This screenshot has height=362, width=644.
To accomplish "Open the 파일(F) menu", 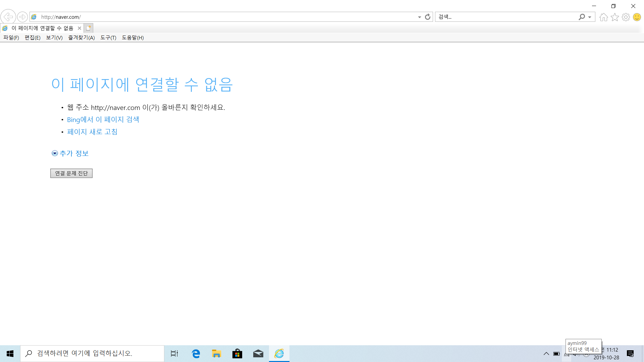I will (x=11, y=38).
